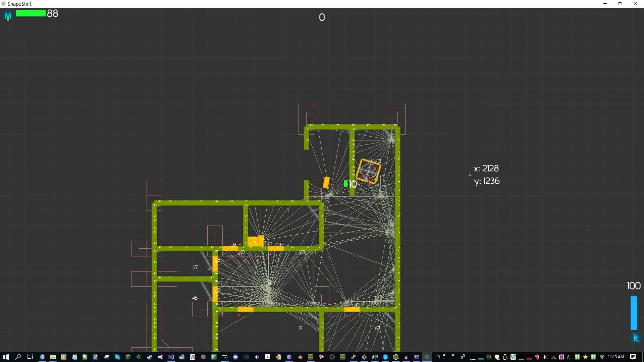
Task: Open Firefox from the taskbar
Action: point(203,357)
